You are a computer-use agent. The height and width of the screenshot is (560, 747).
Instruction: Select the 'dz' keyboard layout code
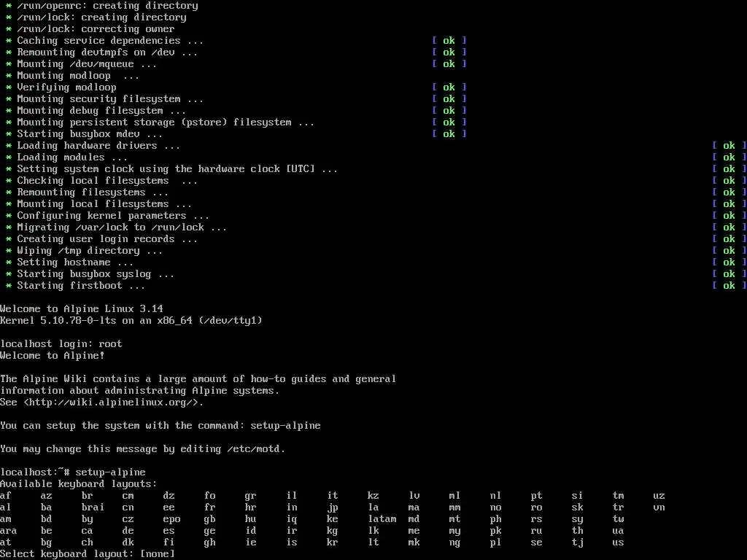coord(169,496)
